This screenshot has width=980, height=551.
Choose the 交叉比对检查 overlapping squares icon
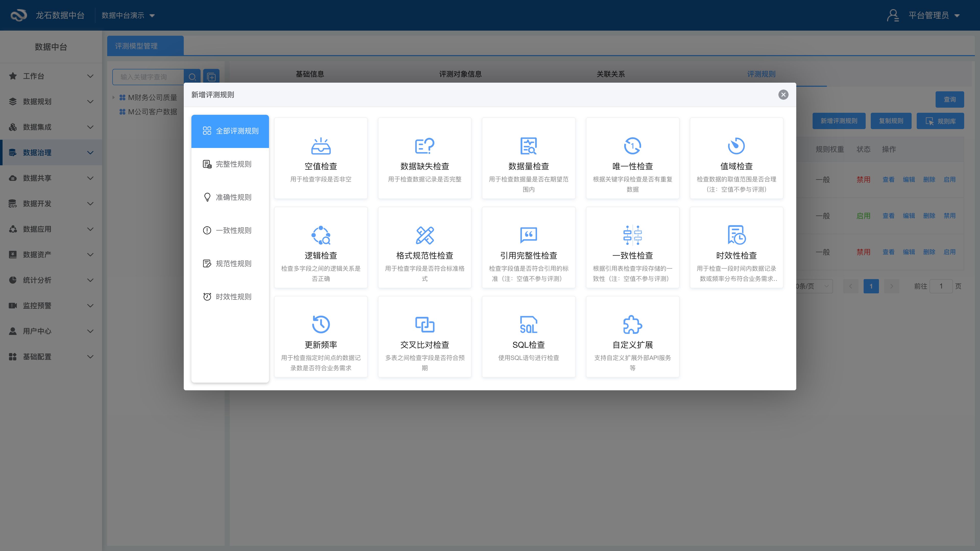[425, 325]
